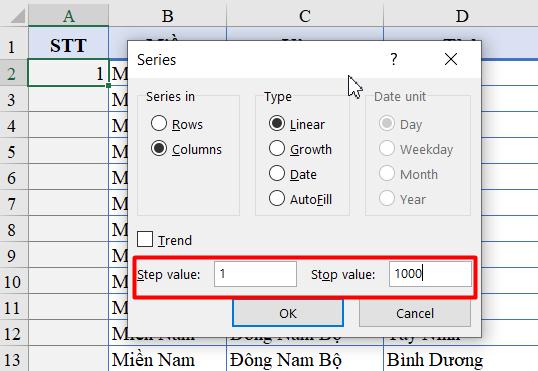Click the Stop value input field
Image resolution: width=538 pixels, height=371 pixels.
point(430,274)
